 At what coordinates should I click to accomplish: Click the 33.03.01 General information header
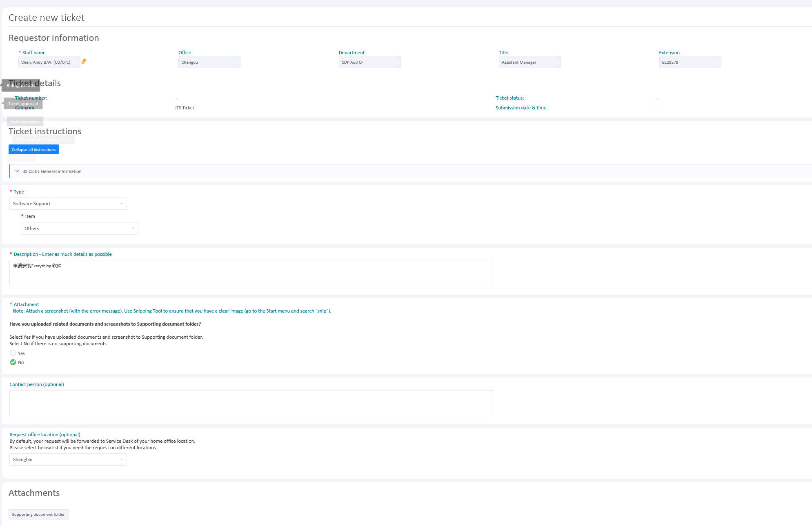52,171
